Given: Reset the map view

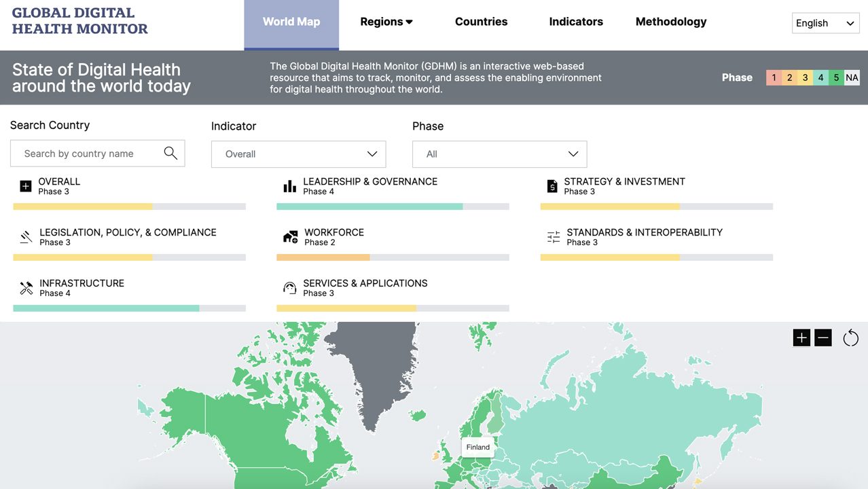Looking at the screenshot, I should point(850,338).
